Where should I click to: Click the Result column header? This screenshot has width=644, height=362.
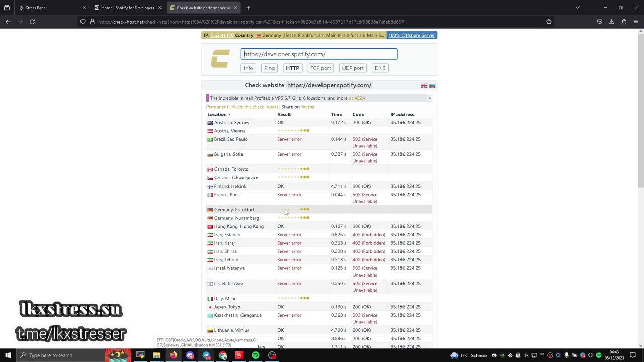[284, 115]
